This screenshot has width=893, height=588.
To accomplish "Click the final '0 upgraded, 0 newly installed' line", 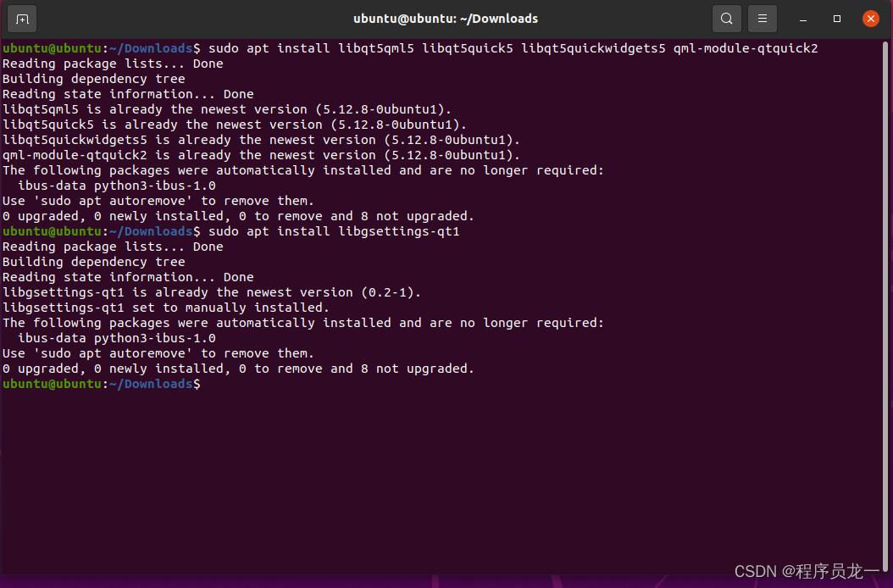I will pyautogui.click(x=238, y=369).
